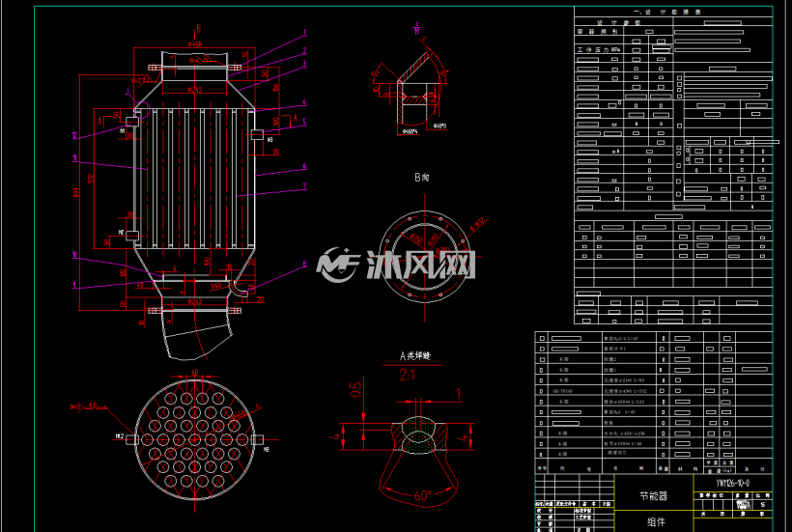Viewport: 792px width, 532px height.
Task: Select the '容器类别' table cell
Action: (598, 31)
